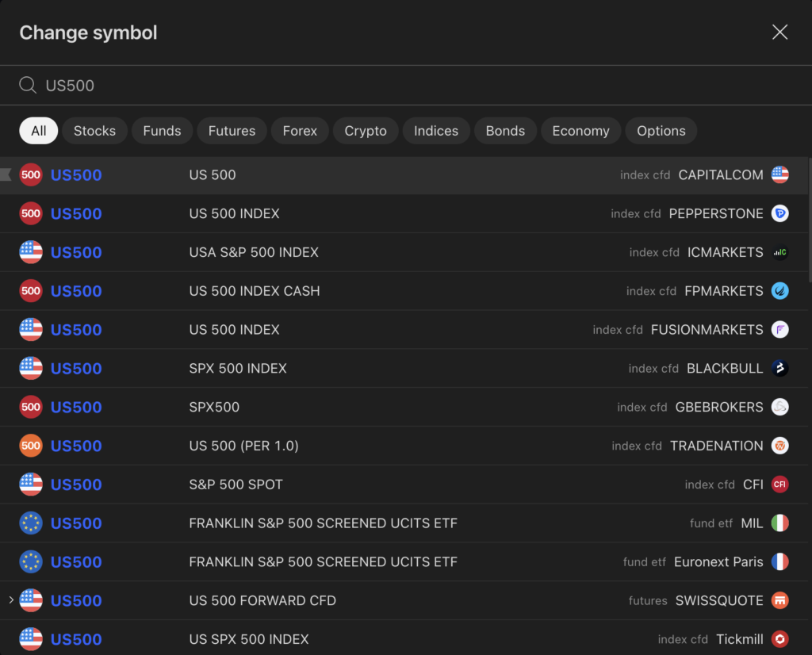Click the ICMARKETS exchange name
The width and height of the screenshot is (812, 655).
(x=725, y=252)
